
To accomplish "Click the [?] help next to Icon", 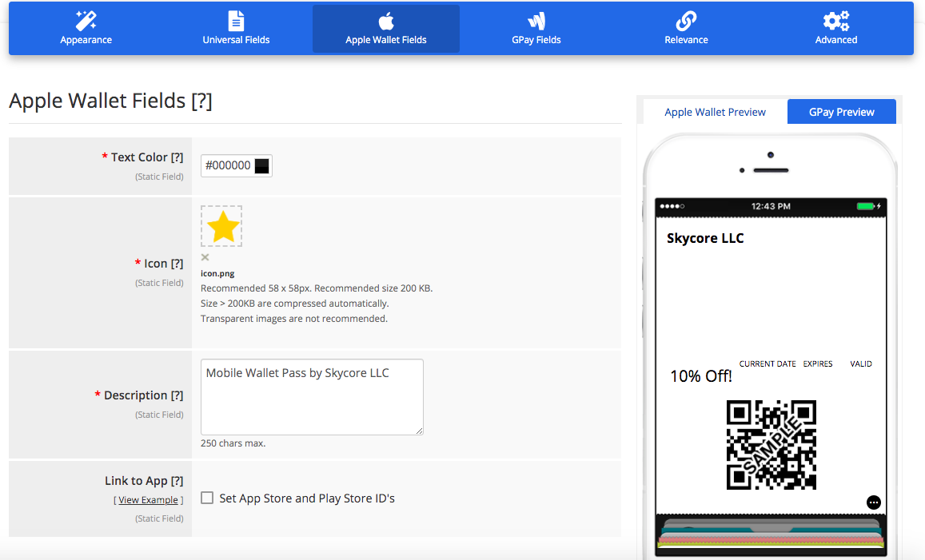I will 177,264.
